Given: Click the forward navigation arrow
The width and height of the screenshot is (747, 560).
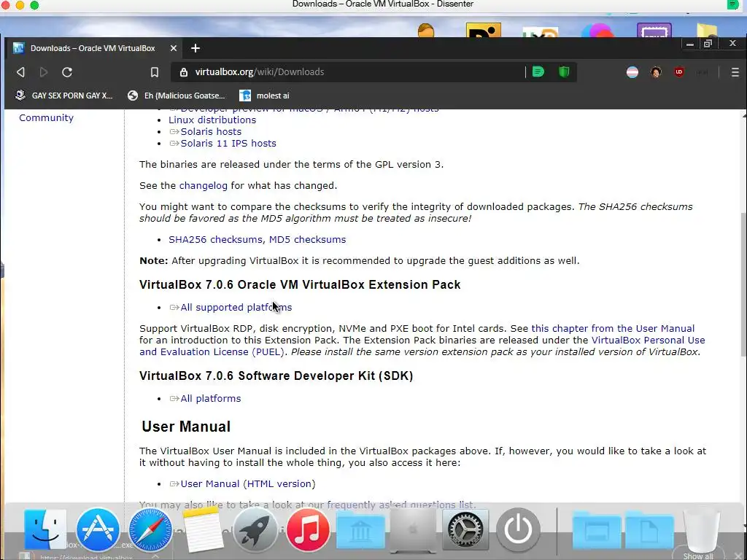Looking at the screenshot, I should point(43,72).
